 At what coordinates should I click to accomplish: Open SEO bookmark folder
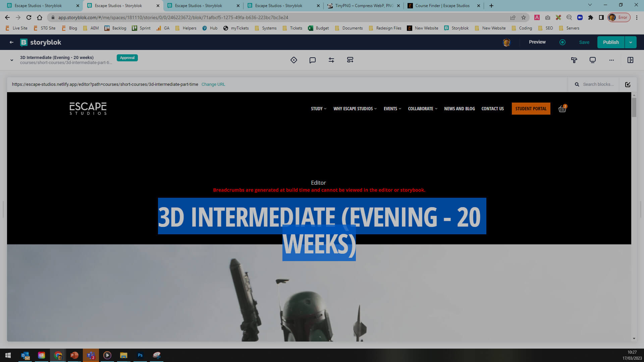point(545,28)
